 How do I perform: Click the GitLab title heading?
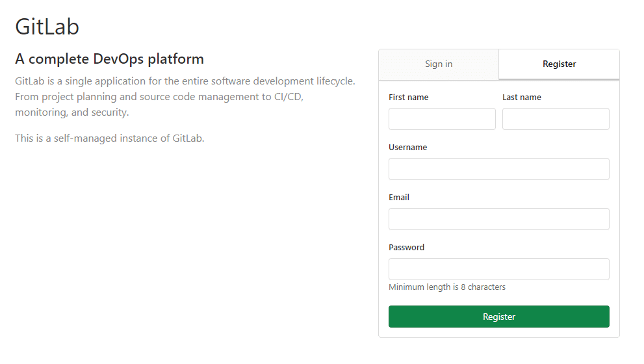pyautogui.click(x=47, y=27)
